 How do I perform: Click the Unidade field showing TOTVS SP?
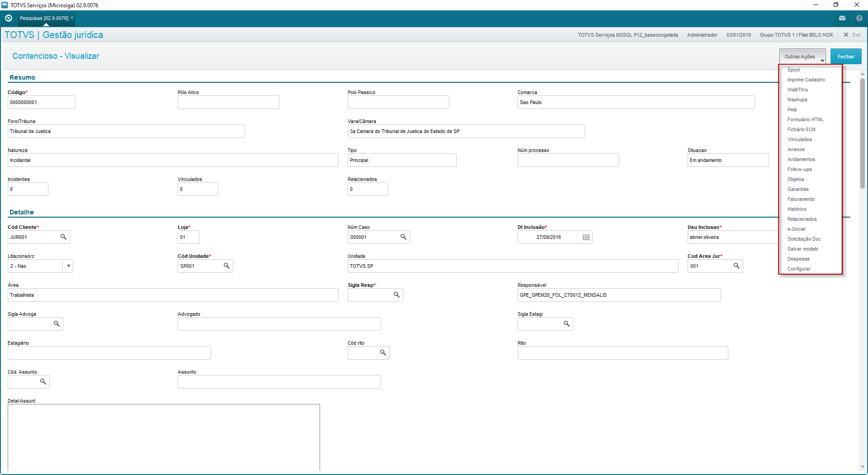(x=513, y=266)
